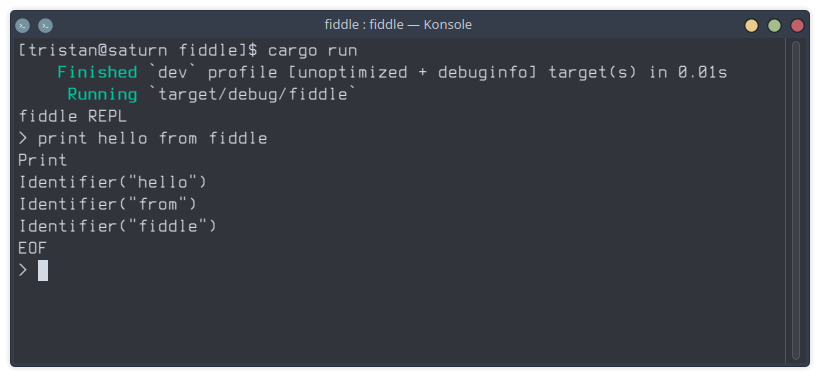Click the vertical scrollbar track

pos(796,200)
